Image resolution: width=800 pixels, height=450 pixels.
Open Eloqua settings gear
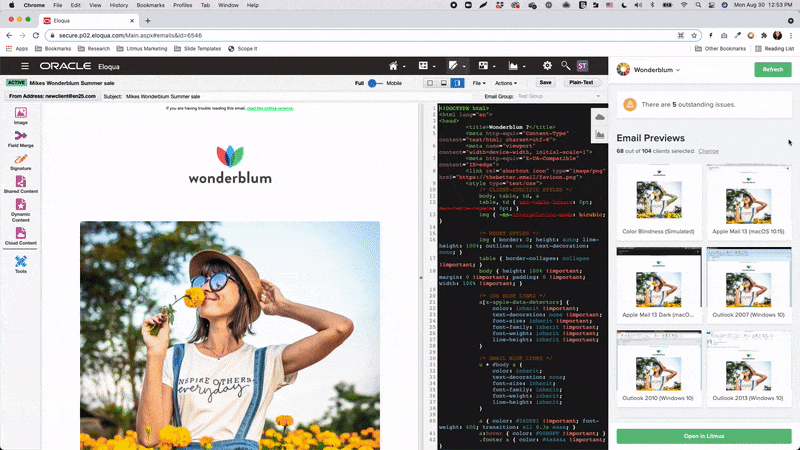(547, 65)
